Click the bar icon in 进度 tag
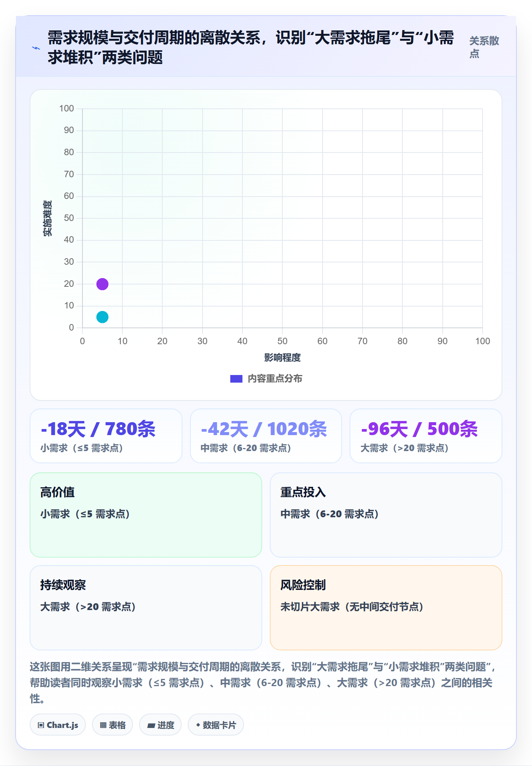The height and width of the screenshot is (766, 532). point(151,726)
